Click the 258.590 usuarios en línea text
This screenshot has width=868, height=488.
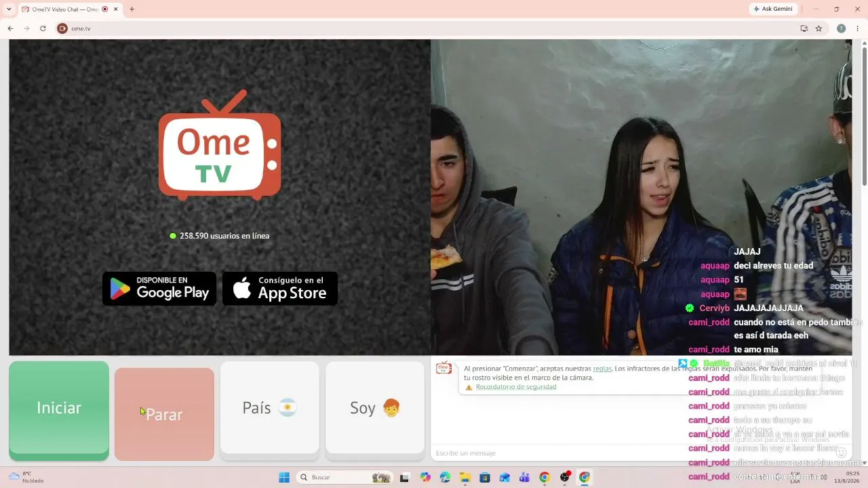click(224, 236)
